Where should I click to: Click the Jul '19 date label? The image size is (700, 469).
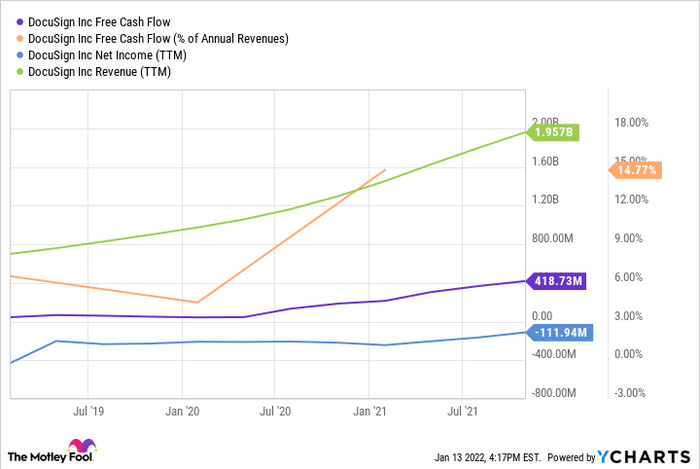88,411
